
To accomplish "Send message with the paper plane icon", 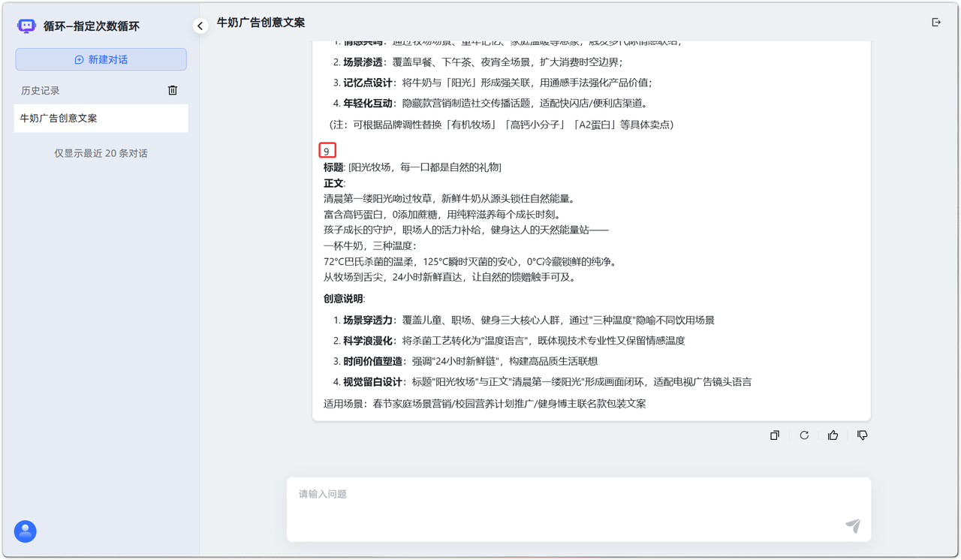I will tap(853, 525).
